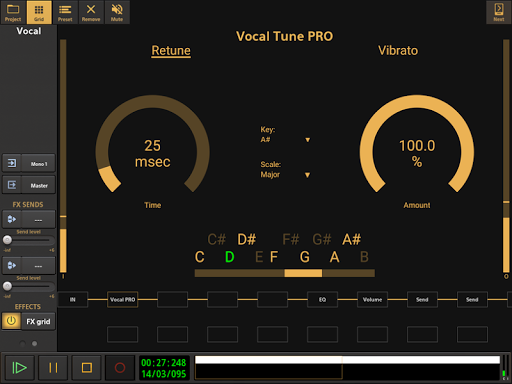Click the Next icon at top right
The image size is (512, 384).
pos(499,12)
